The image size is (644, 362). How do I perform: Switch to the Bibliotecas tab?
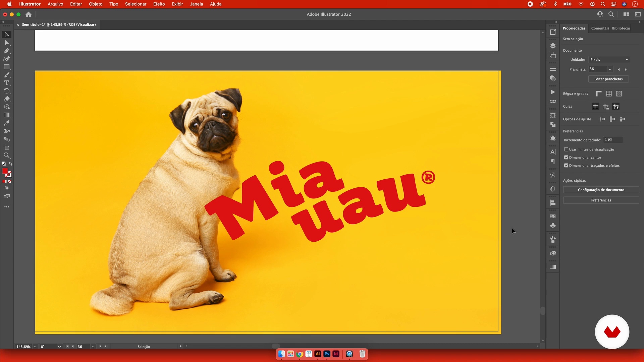pos(621,28)
